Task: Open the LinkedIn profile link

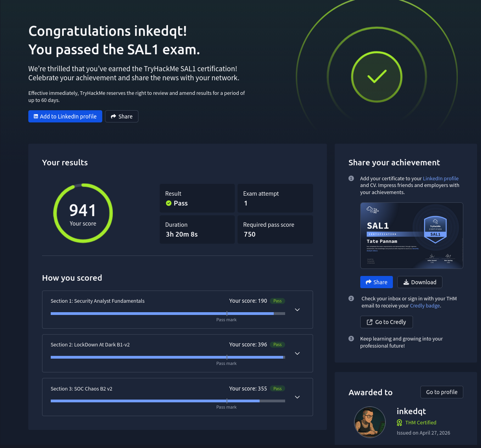Action: click(x=440, y=178)
